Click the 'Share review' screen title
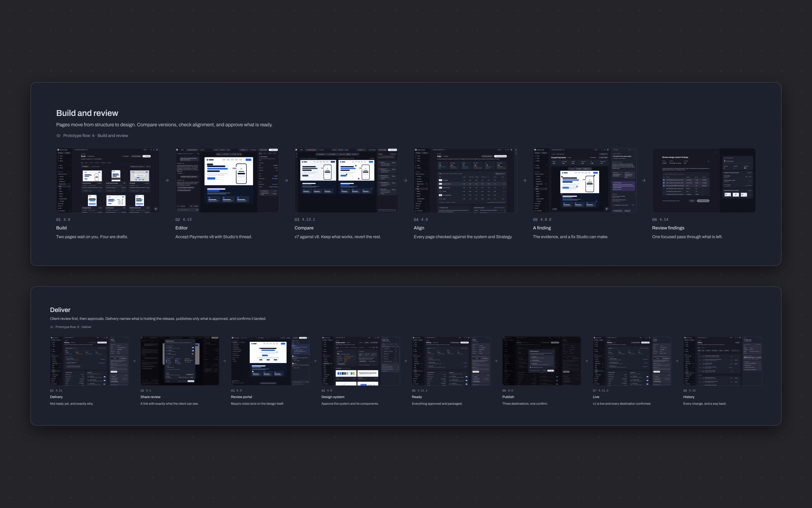This screenshot has height=508, width=812. click(150, 397)
